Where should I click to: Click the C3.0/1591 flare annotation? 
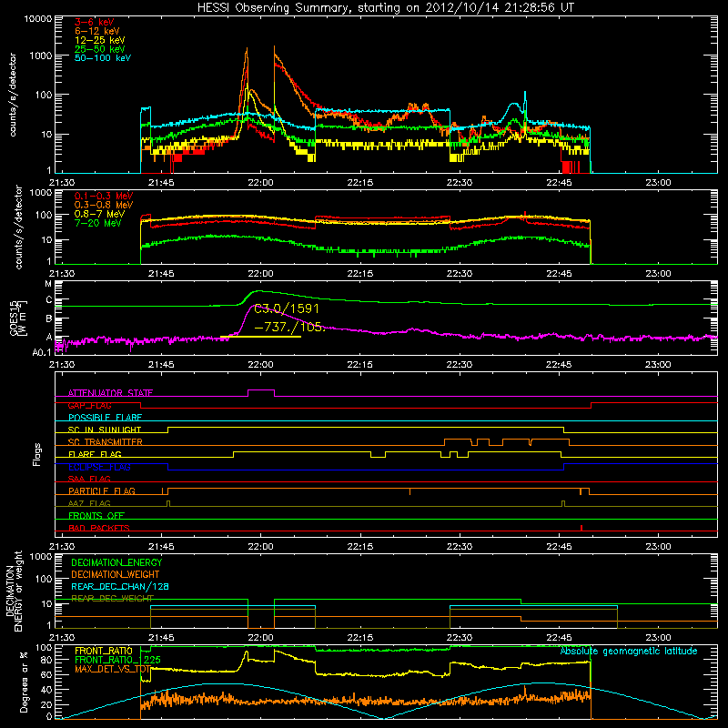[x=287, y=308]
